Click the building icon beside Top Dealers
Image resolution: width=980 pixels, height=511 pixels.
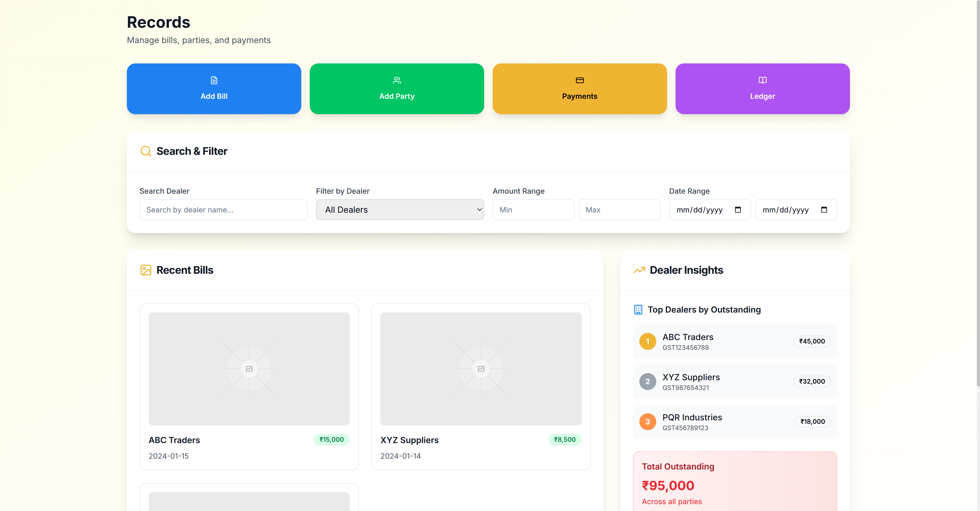638,310
